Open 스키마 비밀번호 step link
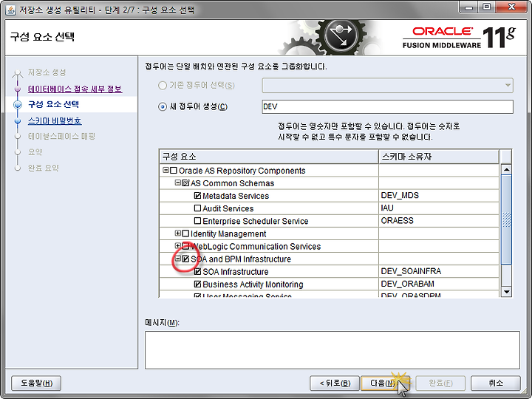This screenshot has height=399, width=532. click(x=55, y=120)
